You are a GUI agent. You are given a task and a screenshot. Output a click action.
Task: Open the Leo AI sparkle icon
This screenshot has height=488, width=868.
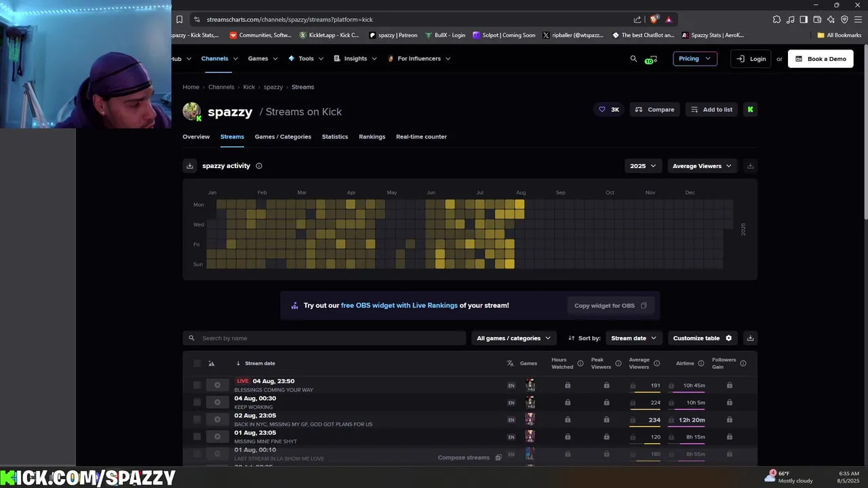coord(831,20)
